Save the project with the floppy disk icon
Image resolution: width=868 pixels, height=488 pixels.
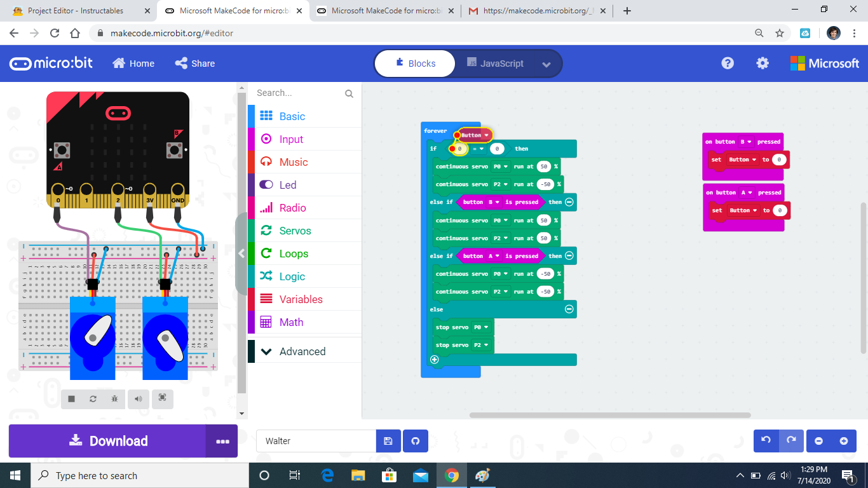pyautogui.click(x=388, y=441)
